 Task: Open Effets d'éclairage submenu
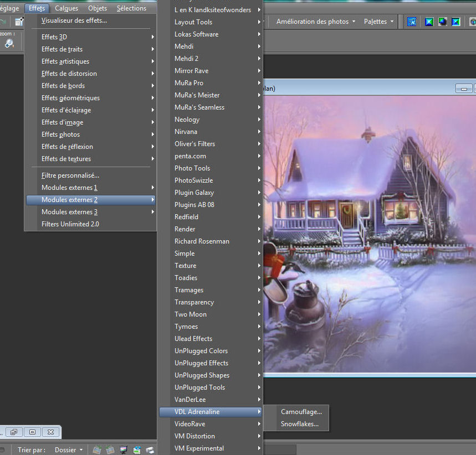click(91, 110)
